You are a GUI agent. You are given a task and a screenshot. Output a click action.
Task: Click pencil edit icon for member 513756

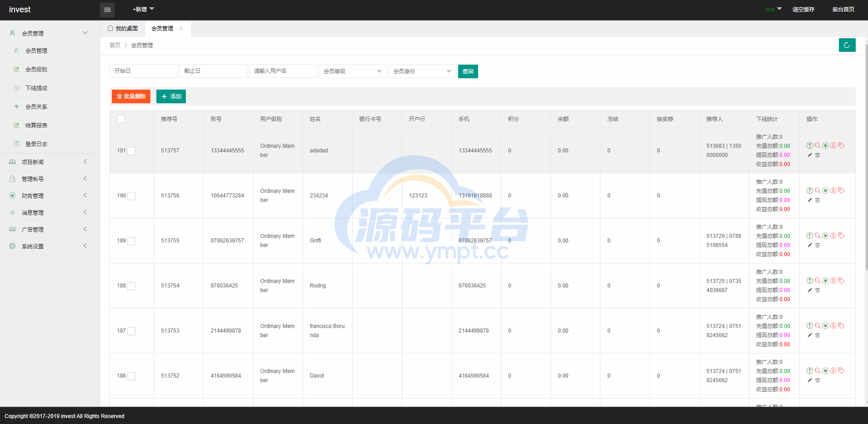click(810, 200)
